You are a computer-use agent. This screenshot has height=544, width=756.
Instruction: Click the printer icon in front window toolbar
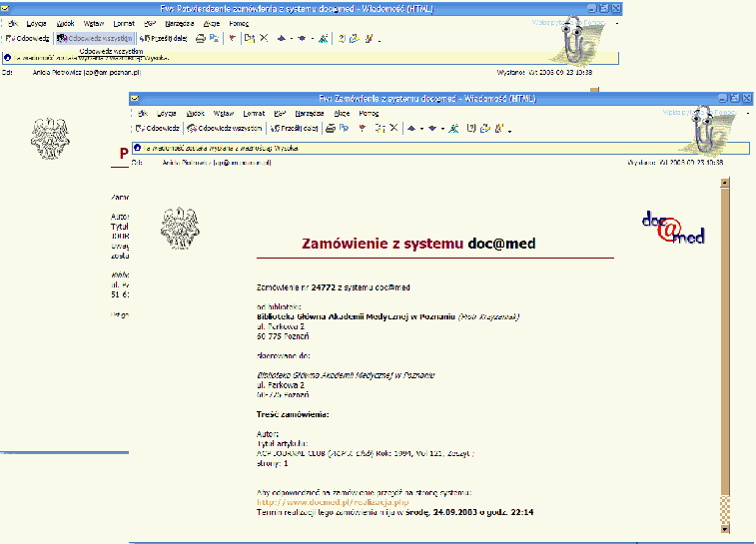point(329,129)
